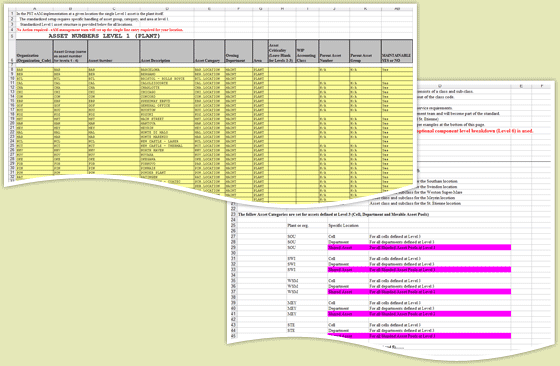This screenshot has height=366, width=560.
Task: Click the "WIP Accounting Class" header cell
Action: (x=307, y=51)
